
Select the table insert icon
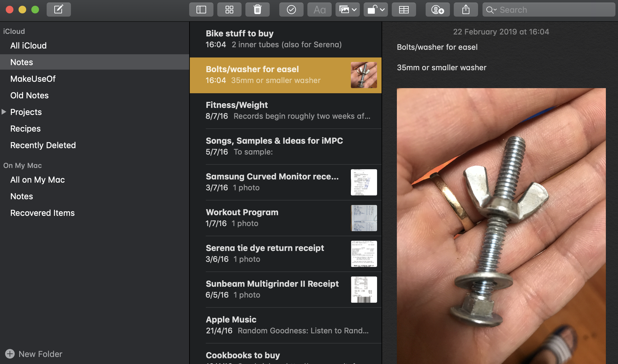pos(403,10)
